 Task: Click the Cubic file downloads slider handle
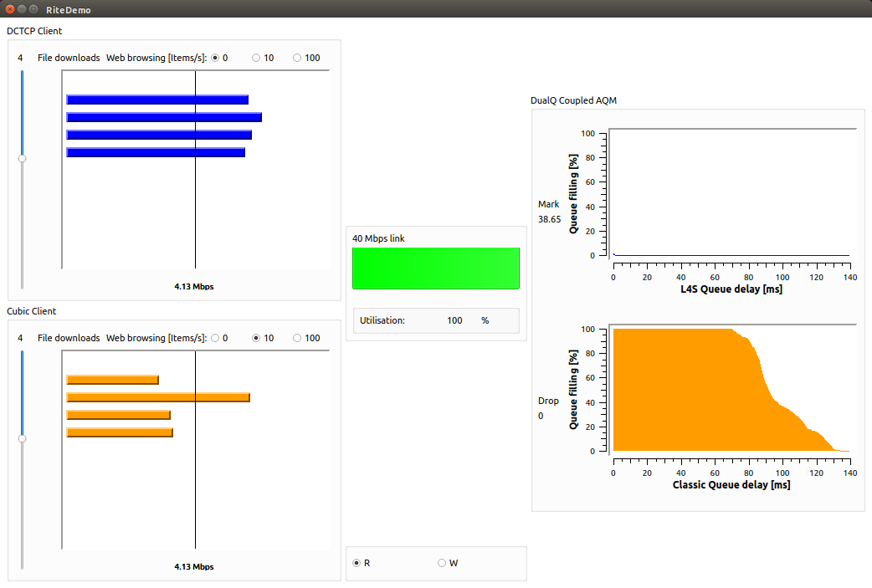pos(22,438)
